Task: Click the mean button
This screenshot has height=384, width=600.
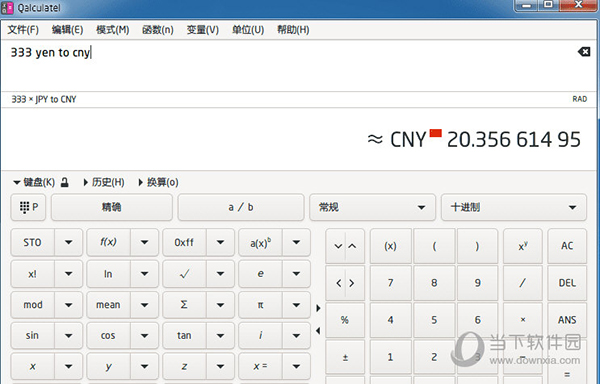Action: [x=108, y=305]
